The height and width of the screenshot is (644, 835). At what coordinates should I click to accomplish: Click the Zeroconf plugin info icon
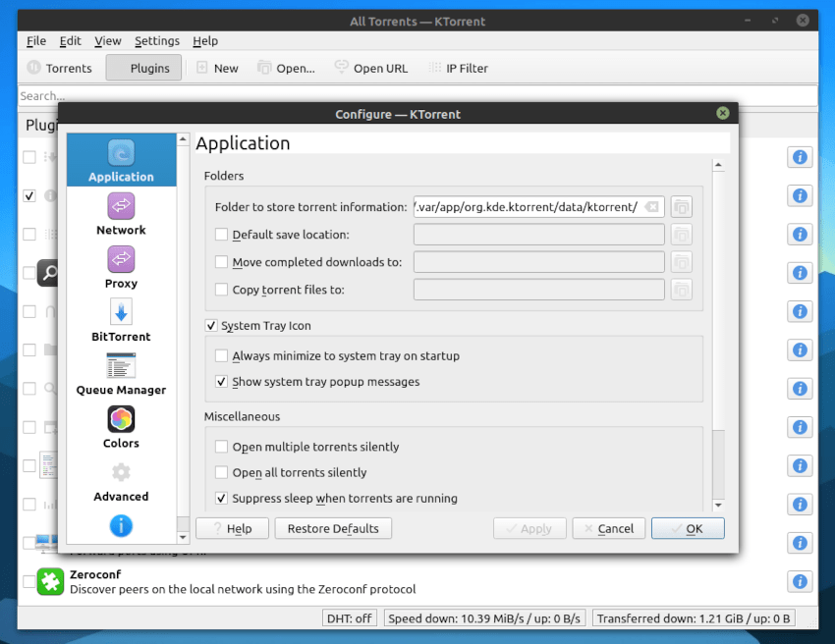[800, 581]
